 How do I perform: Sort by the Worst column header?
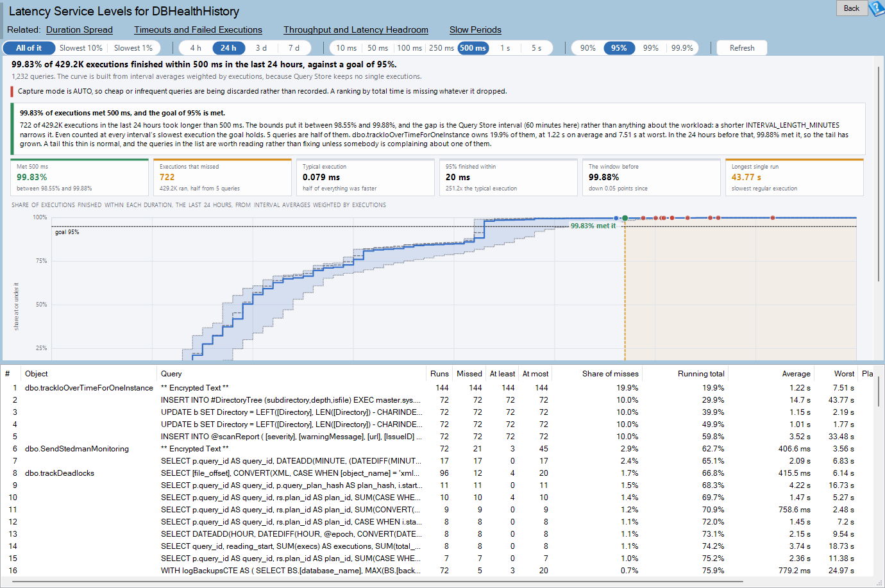click(836, 374)
